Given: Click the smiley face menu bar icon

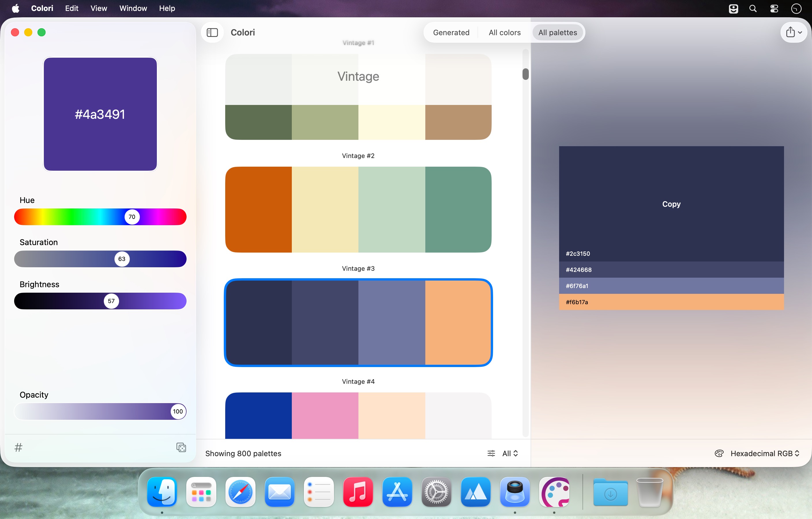Looking at the screenshot, I should pos(733,8).
